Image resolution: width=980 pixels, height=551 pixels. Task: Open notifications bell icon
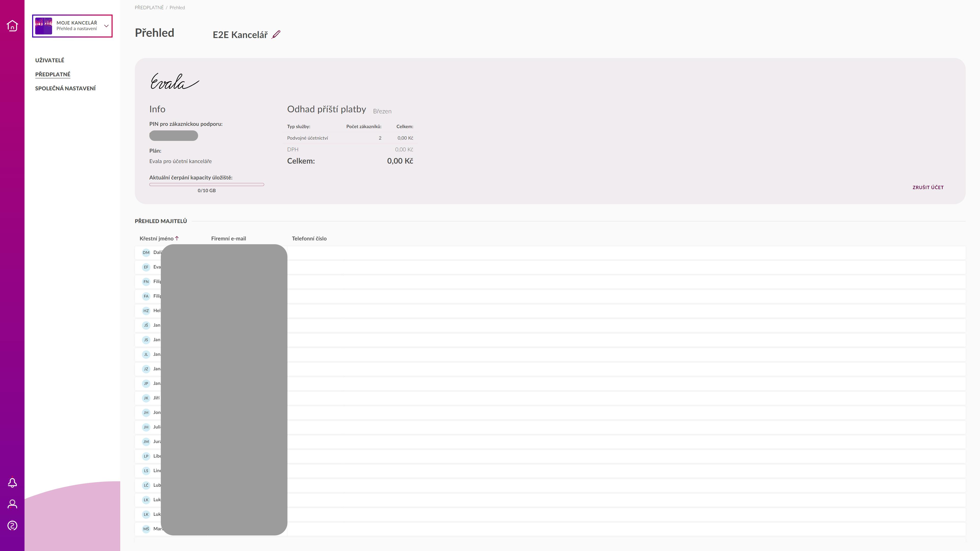pyautogui.click(x=12, y=483)
